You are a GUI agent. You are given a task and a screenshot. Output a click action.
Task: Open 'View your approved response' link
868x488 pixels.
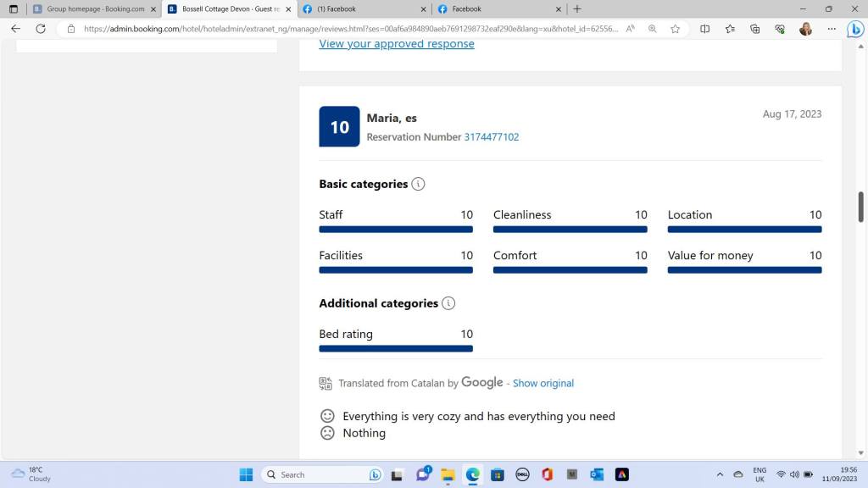(396, 44)
